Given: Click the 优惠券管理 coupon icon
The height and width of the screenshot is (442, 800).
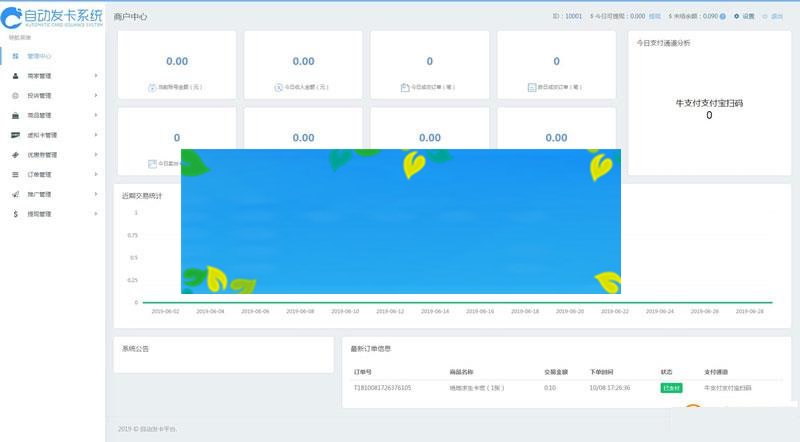Looking at the screenshot, I should coord(15,155).
